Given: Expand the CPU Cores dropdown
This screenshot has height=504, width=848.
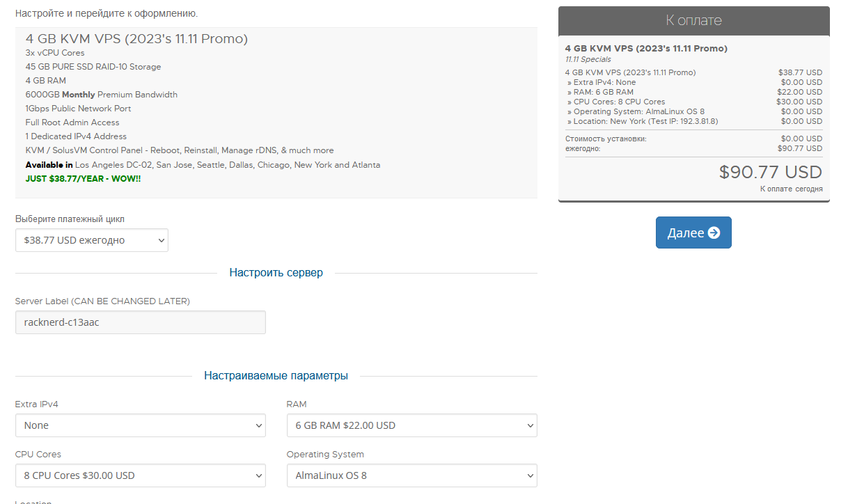Looking at the screenshot, I should 141,475.
